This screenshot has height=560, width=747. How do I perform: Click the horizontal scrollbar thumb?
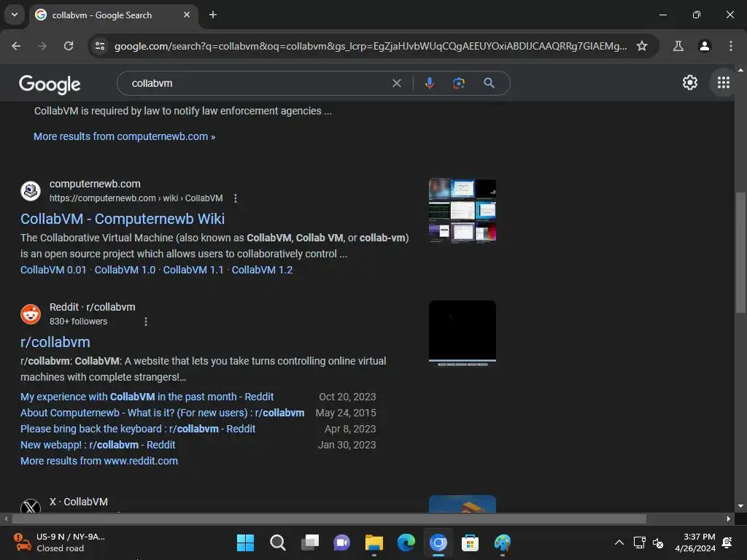[329, 518]
